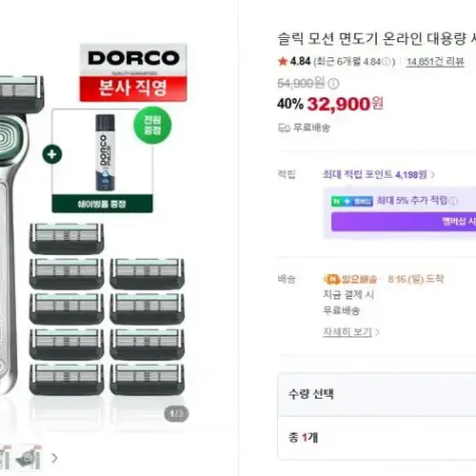The height and width of the screenshot is (476, 476).
Task: Click the free shipping truck icon
Action: [284, 128]
